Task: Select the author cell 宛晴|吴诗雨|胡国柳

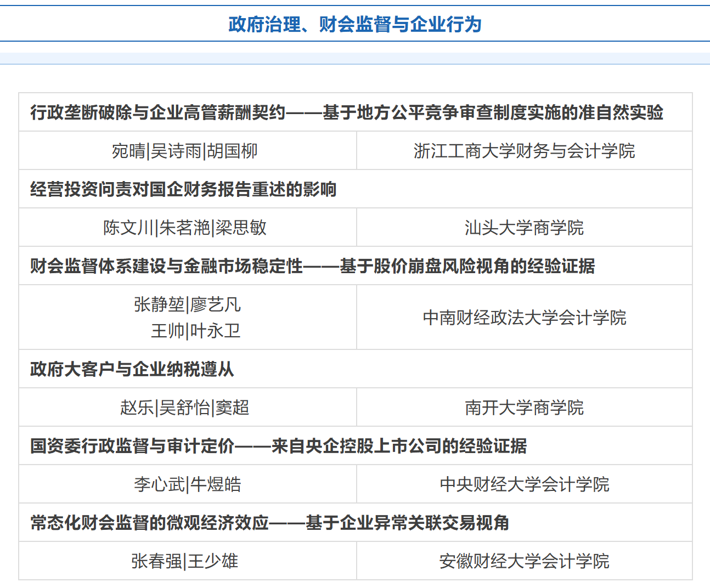Action: pyautogui.click(x=184, y=151)
